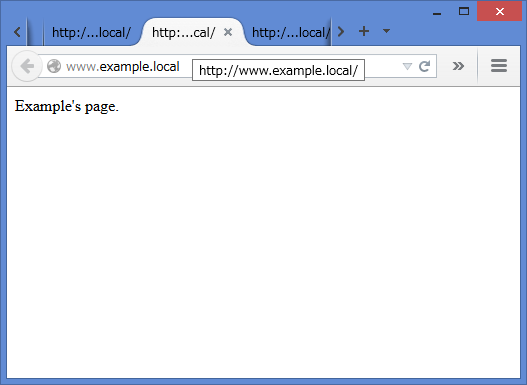Reload the current page
Image resolution: width=527 pixels, height=385 pixels.
(424, 66)
